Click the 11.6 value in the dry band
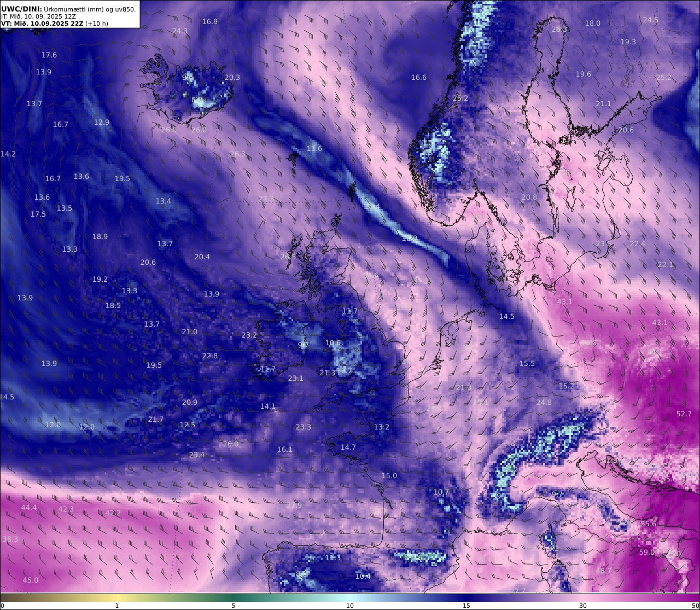This screenshot has width=700, height=610. click(314, 148)
